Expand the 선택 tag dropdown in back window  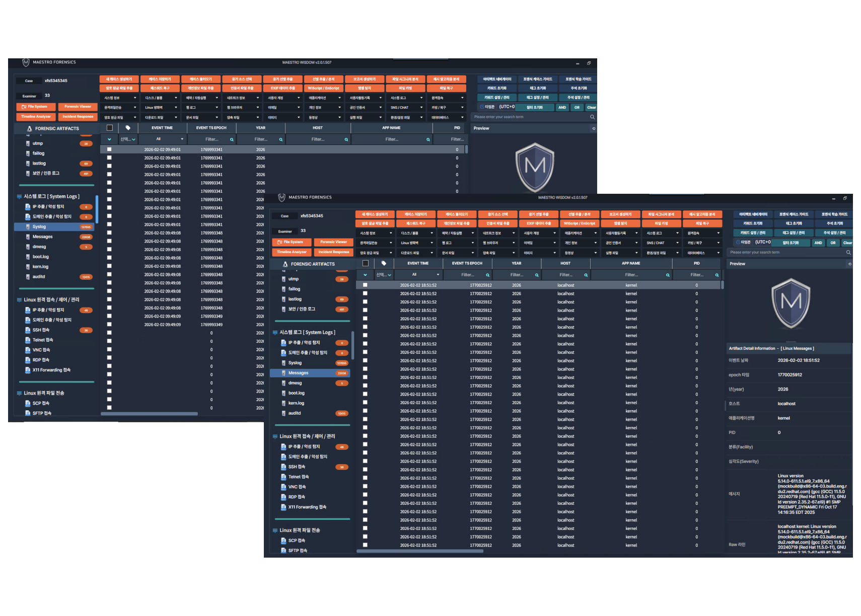pos(128,139)
